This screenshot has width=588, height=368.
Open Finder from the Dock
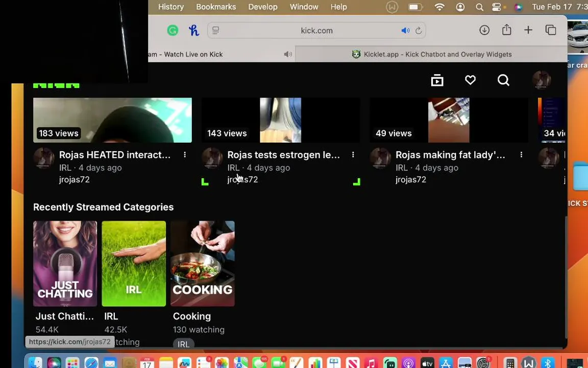pos(35,363)
